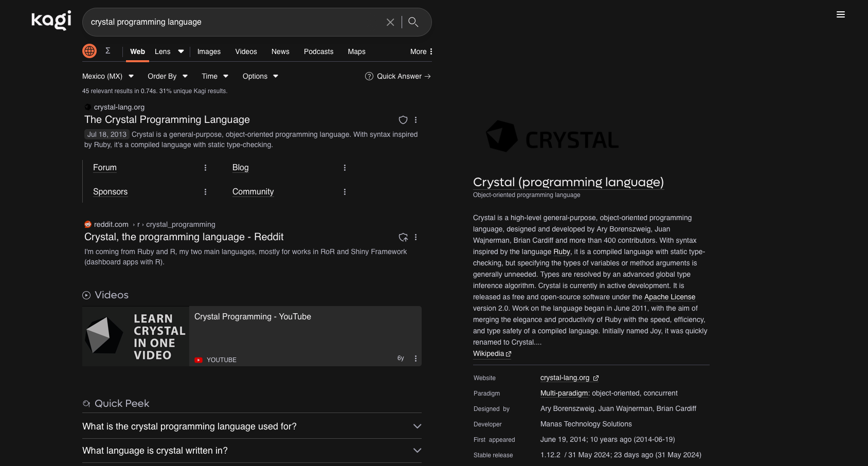Click the magnifying glass search icon
The image size is (868, 466).
pos(413,22)
